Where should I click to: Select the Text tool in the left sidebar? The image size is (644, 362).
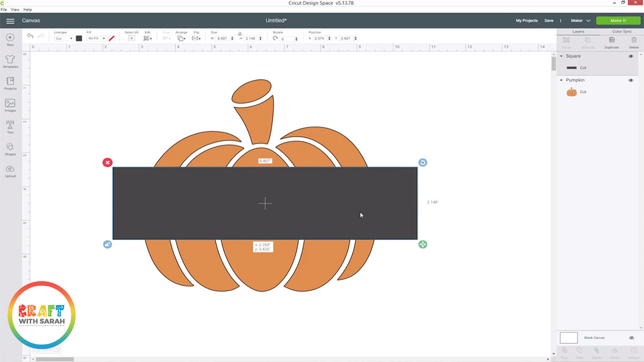10,127
